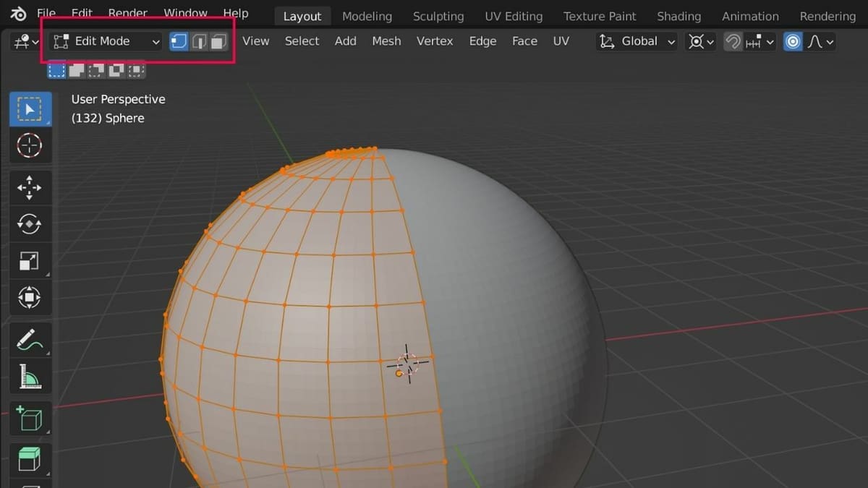Open the Face menu
This screenshot has width=868, height=488.
(524, 41)
